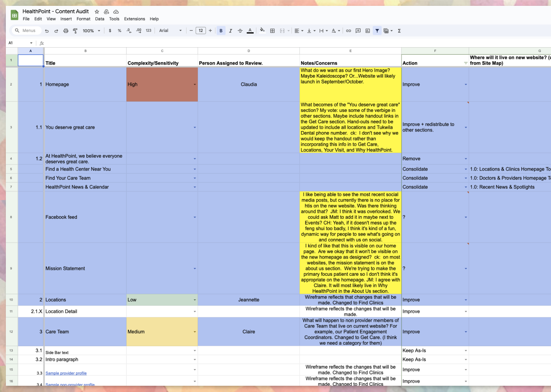Select the Claudia cell
The height and width of the screenshot is (392, 551).
pyautogui.click(x=249, y=85)
